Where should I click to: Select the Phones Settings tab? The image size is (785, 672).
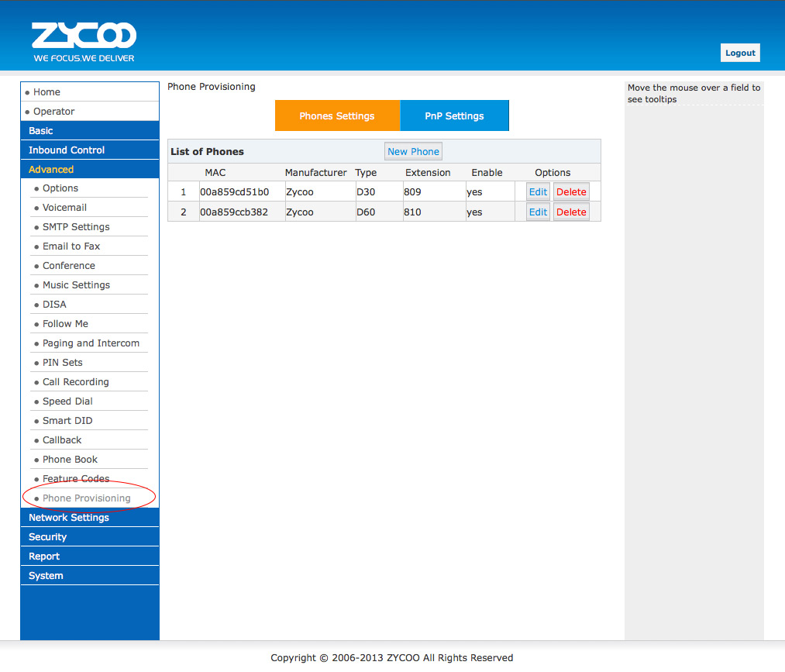(x=337, y=115)
